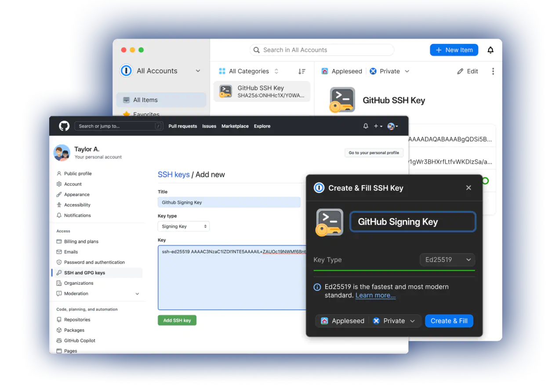Open Accessibility settings in GitHub sidebar
Viewport: 552px width, 392px height.
(73, 205)
